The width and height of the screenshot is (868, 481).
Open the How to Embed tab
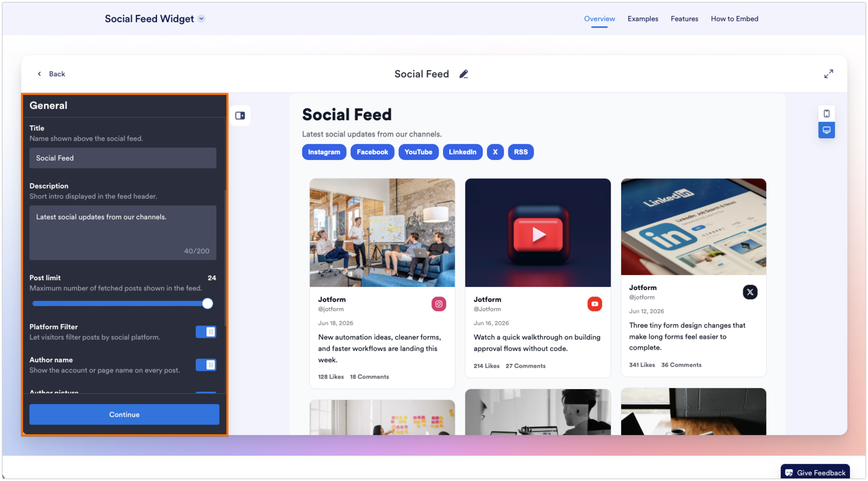[734, 19]
